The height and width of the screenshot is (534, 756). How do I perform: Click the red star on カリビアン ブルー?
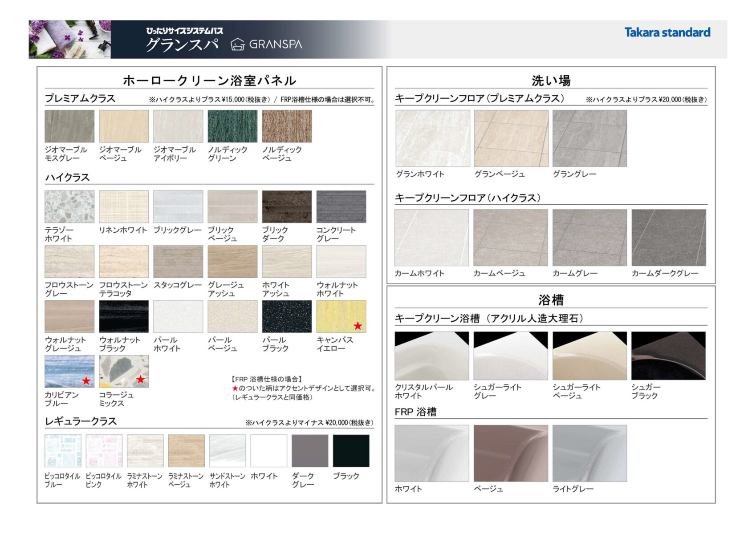pos(86,380)
